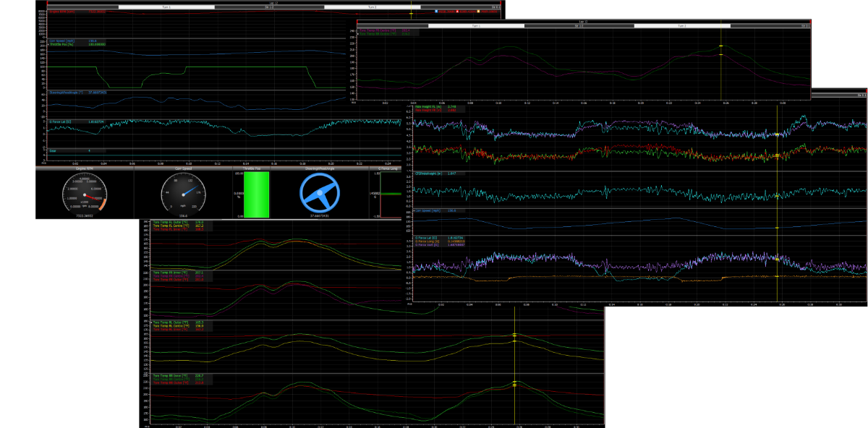This screenshot has height=428, width=868.
Task: Click the yellow cursor line in ride height window
Action: tap(777, 202)
